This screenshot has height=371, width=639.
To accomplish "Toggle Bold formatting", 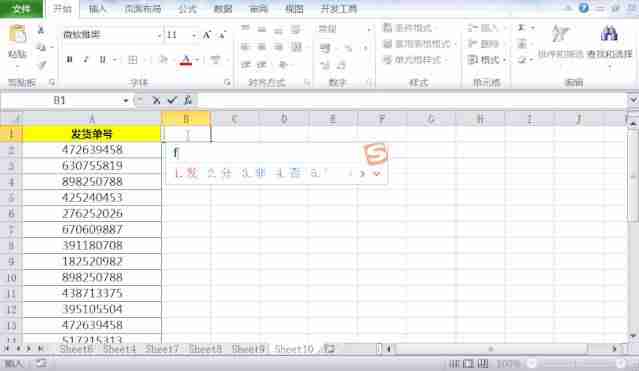I will [70, 60].
